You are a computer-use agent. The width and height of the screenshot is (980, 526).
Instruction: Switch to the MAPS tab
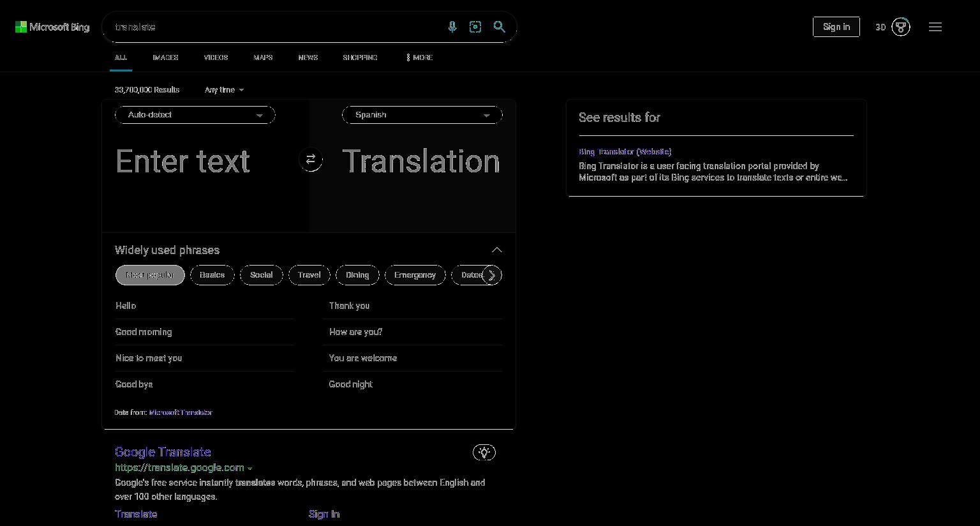pyautogui.click(x=263, y=57)
